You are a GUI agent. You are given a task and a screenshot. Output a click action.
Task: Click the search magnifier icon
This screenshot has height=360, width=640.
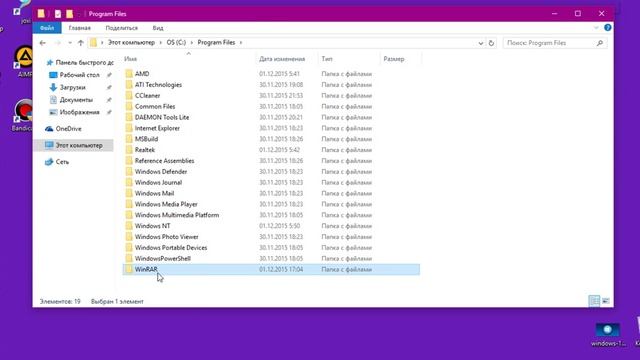pyautogui.click(x=600, y=43)
